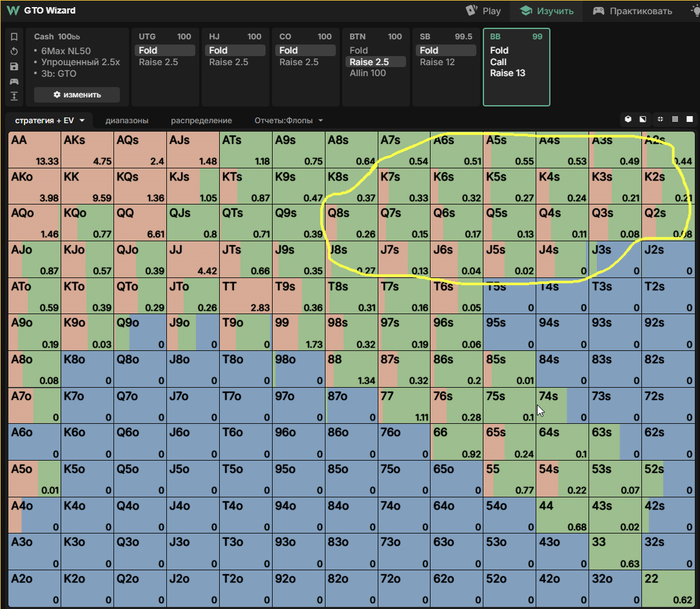Screen dimensions: 700x609
Task: Click the gamepad icon in left sidebar
Action: 14,81
